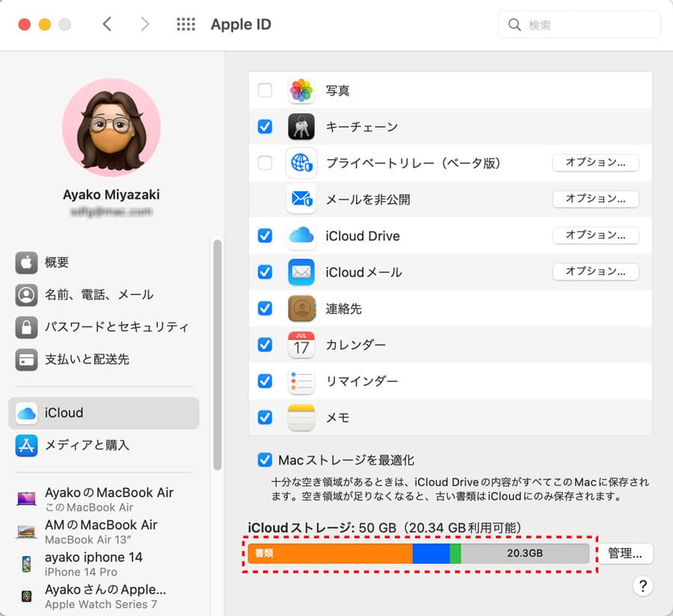673x616 pixels.
Task: Select the AM の MacBook Air device name
Action: 101,525
